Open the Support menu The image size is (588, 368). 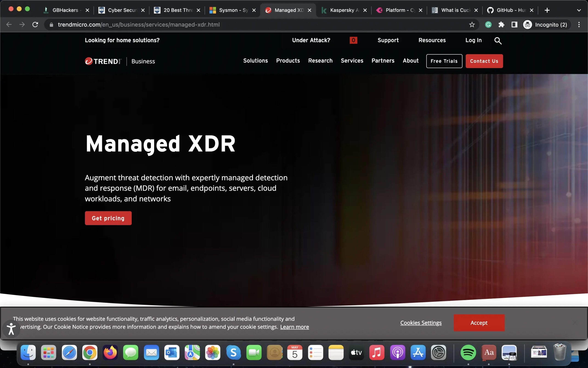[388, 40]
